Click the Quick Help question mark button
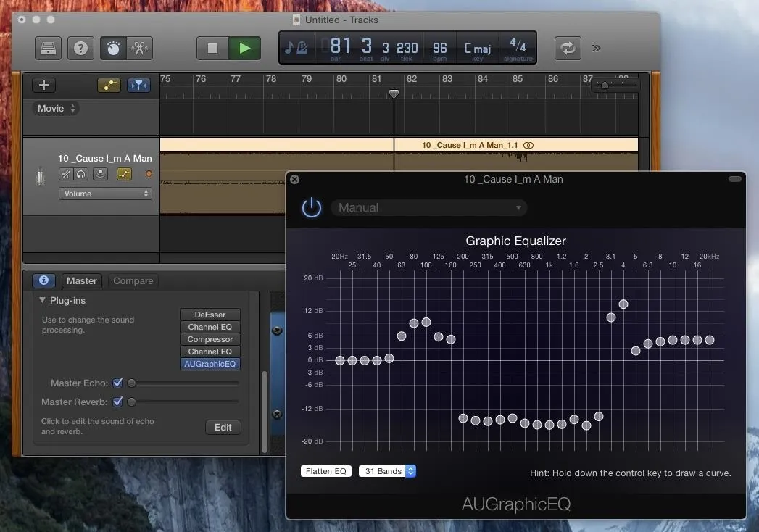759x532 pixels. [80, 48]
